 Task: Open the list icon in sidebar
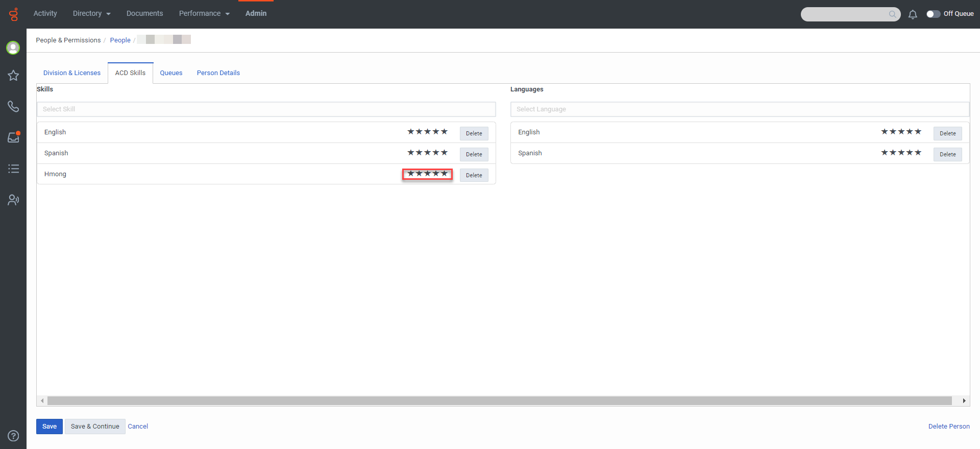point(13,169)
